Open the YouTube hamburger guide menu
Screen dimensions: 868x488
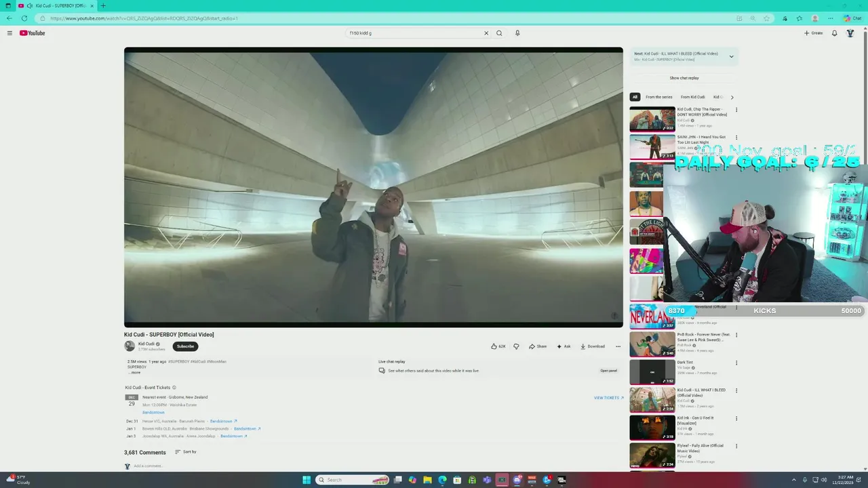click(9, 33)
